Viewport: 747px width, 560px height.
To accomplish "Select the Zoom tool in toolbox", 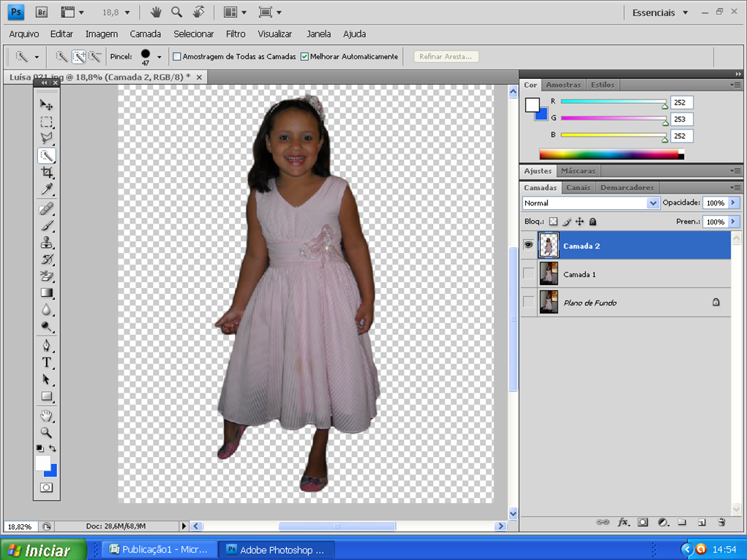I will 47,432.
